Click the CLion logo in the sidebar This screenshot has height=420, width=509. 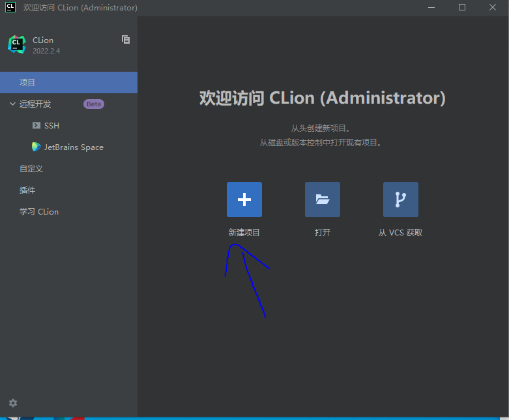17,44
